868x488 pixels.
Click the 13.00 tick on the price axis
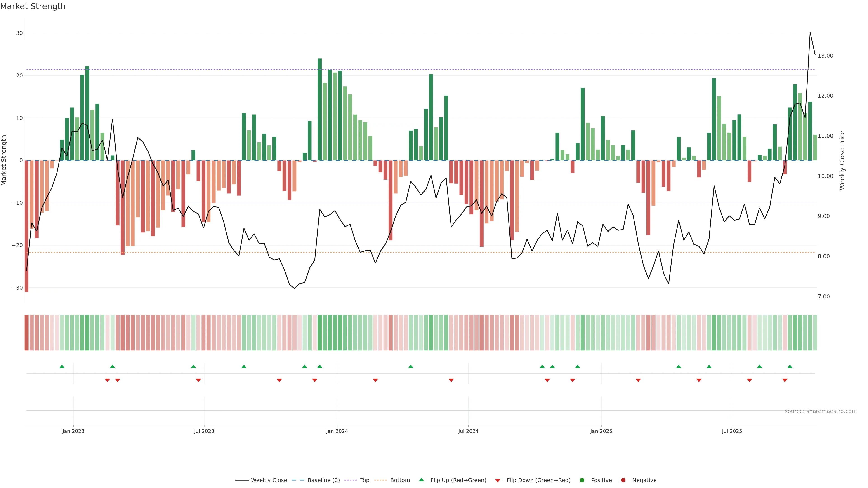[x=825, y=56]
